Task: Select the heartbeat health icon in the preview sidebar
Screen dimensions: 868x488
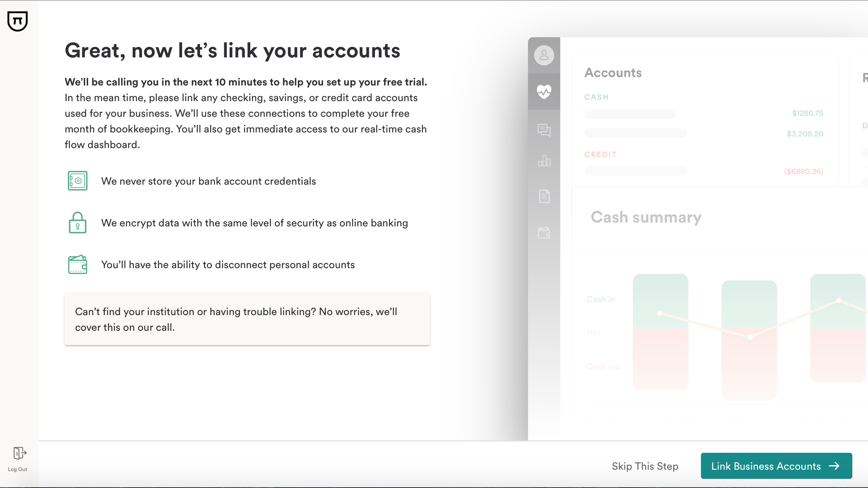Action: tap(544, 91)
